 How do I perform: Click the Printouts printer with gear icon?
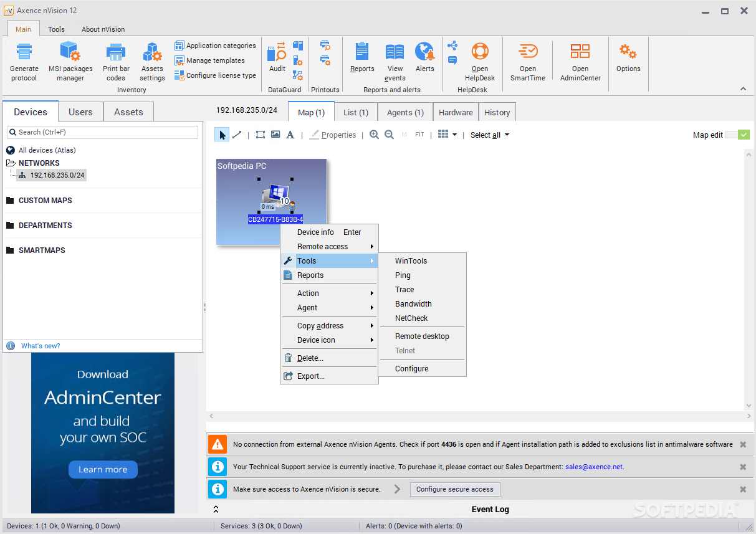point(325,60)
